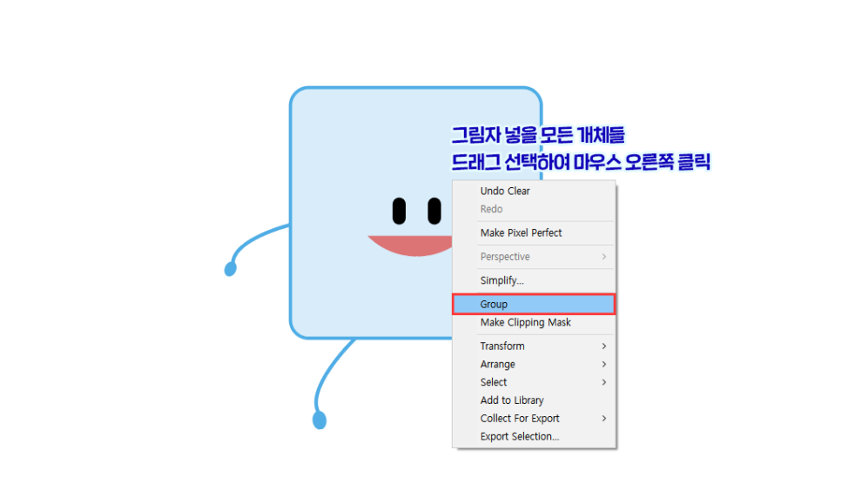Click the character's left black eye
This screenshot has width=841, height=504.
point(399,211)
